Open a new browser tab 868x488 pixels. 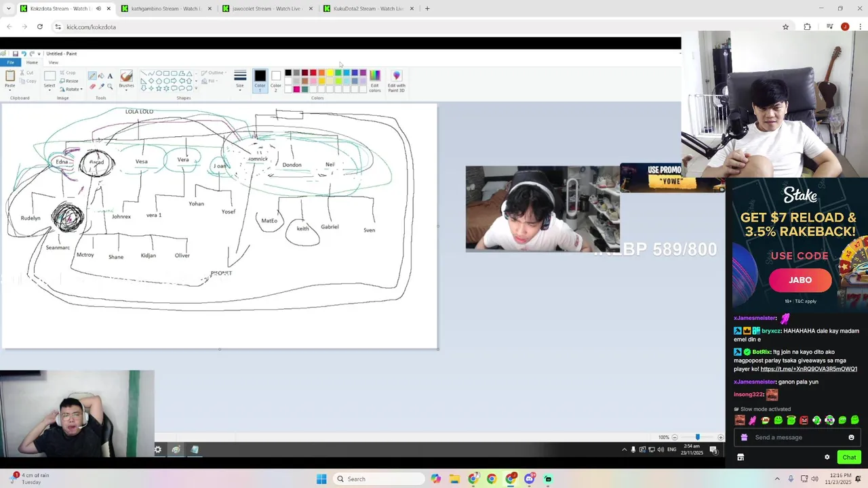pyautogui.click(x=427, y=9)
